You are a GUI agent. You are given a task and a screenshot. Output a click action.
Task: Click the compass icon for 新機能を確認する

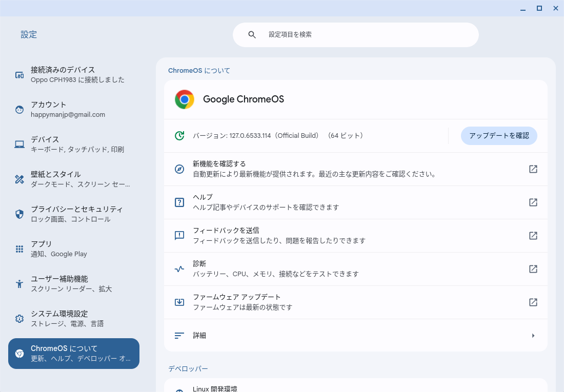(x=179, y=169)
